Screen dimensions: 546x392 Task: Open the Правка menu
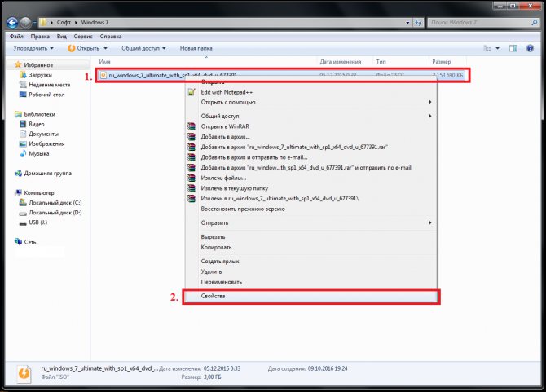(x=40, y=36)
